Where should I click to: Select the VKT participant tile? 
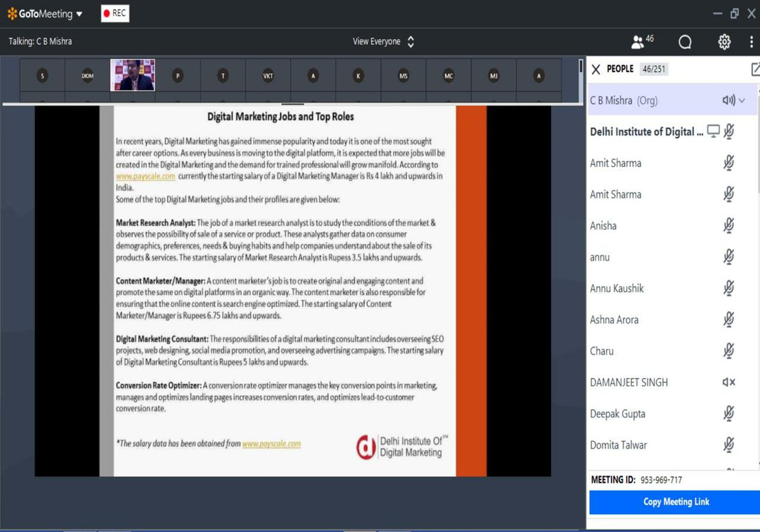(x=268, y=75)
